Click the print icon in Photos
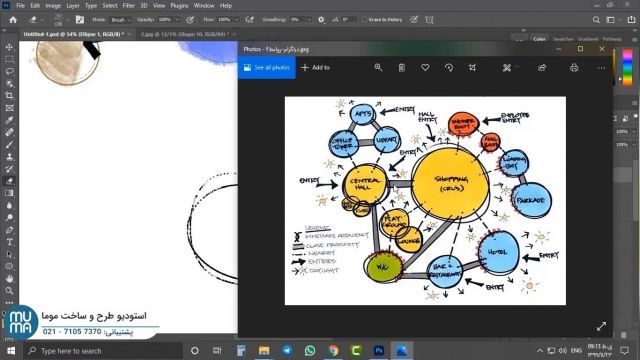Image resolution: width=640 pixels, height=360 pixels. pos(574,68)
